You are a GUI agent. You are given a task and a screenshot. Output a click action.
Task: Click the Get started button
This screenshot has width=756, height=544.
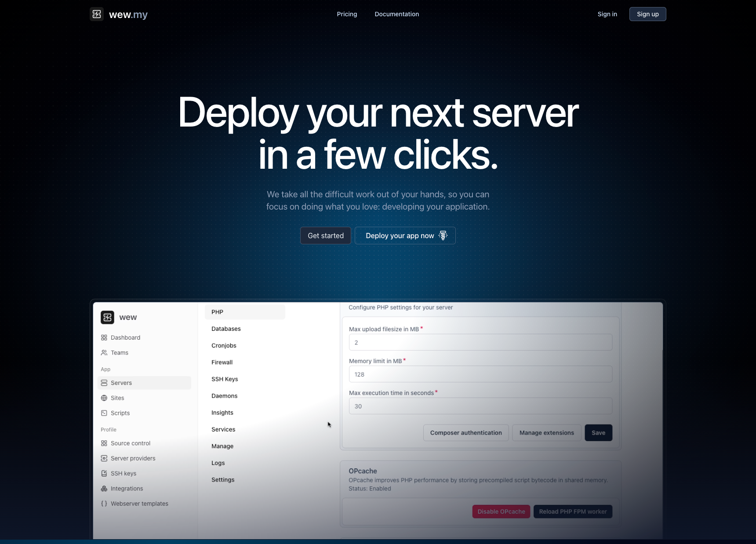(326, 236)
